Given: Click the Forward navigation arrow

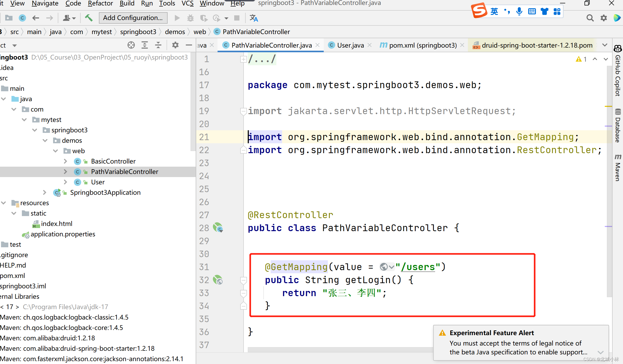Looking at the screenshot, I should (49, 18).
